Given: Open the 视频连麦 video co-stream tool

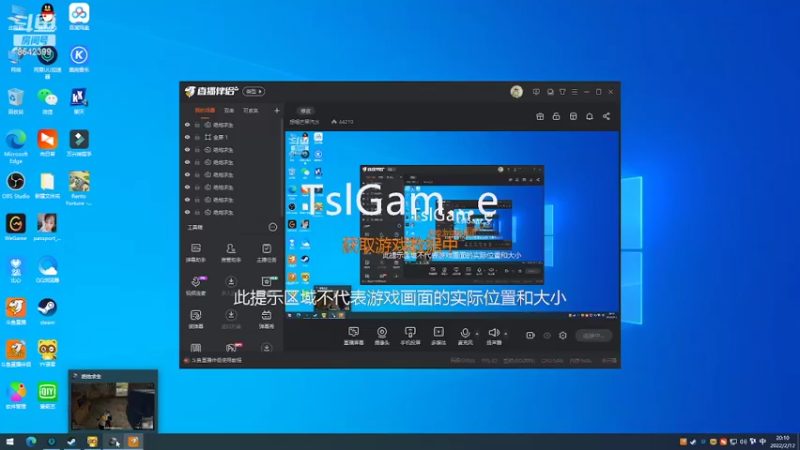Looking at the screenshot, I should click(x=196, y=286).
